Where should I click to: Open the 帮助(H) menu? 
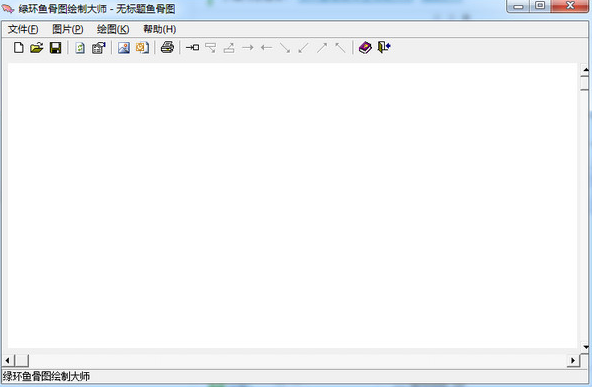[x=159, y=29]
